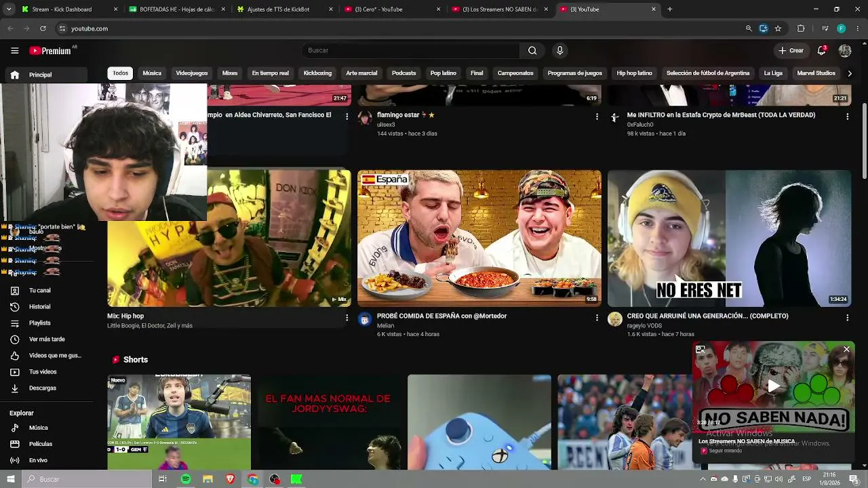Select the Todos filter chip
Screen dimensions: 868x488
click(x=120, y=73)
